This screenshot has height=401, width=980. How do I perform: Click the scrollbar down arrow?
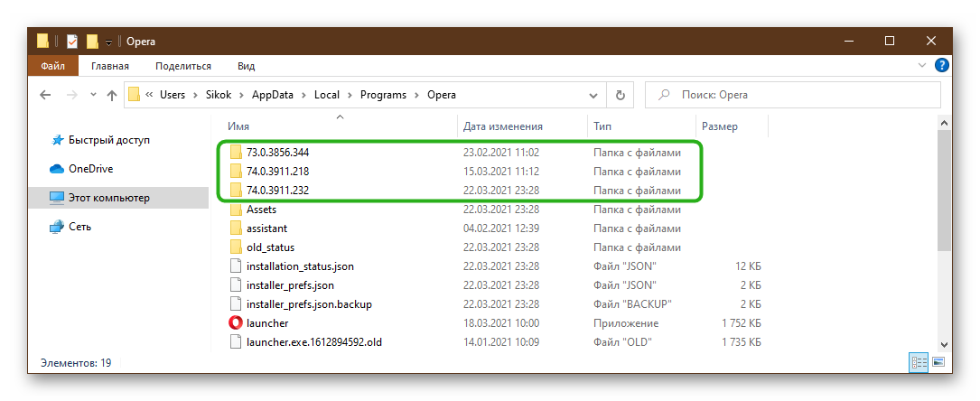[945, 344]
